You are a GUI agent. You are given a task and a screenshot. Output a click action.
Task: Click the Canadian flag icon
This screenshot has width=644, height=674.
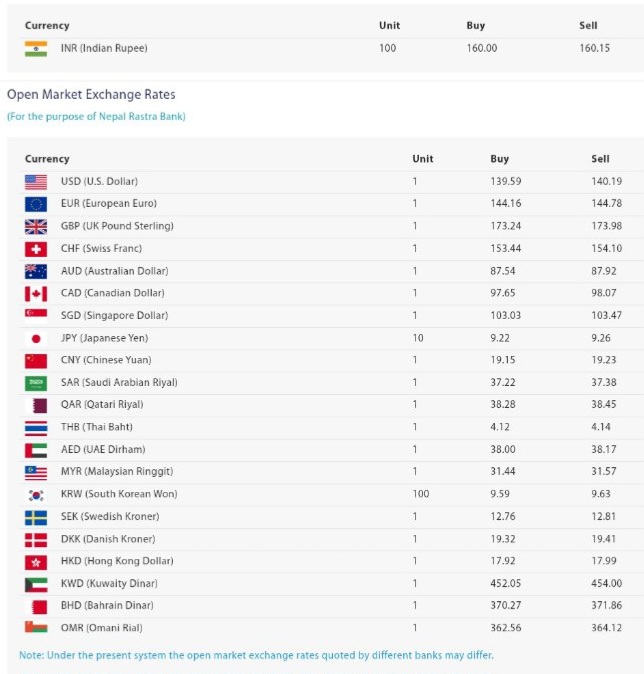[x=36, y=293]
